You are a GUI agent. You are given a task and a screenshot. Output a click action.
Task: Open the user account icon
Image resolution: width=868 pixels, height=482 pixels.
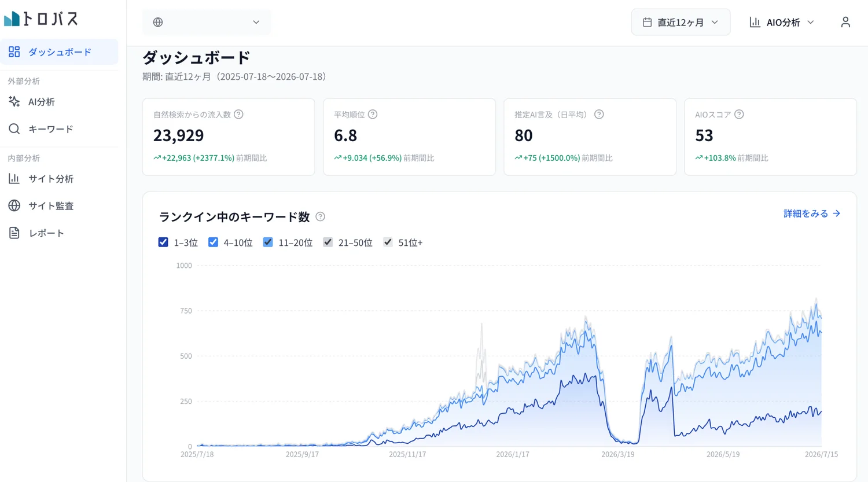[845, 22]
